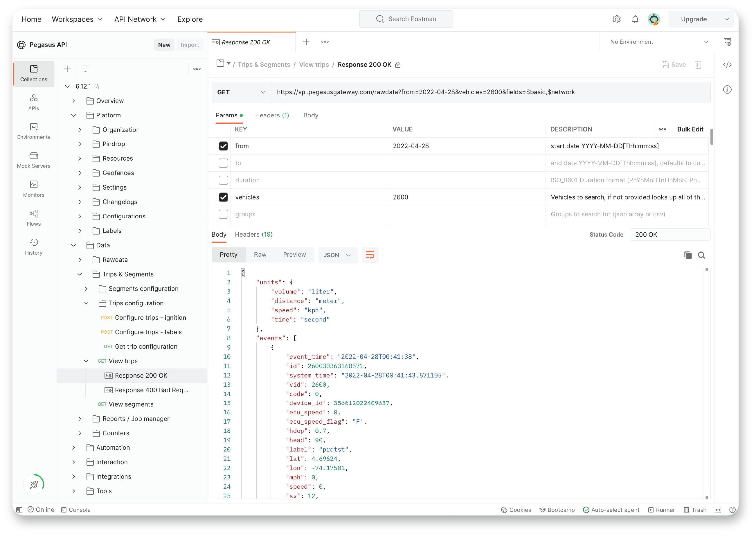
Task: Toggle response line wrapping
Action: click(x=370, y=255)
